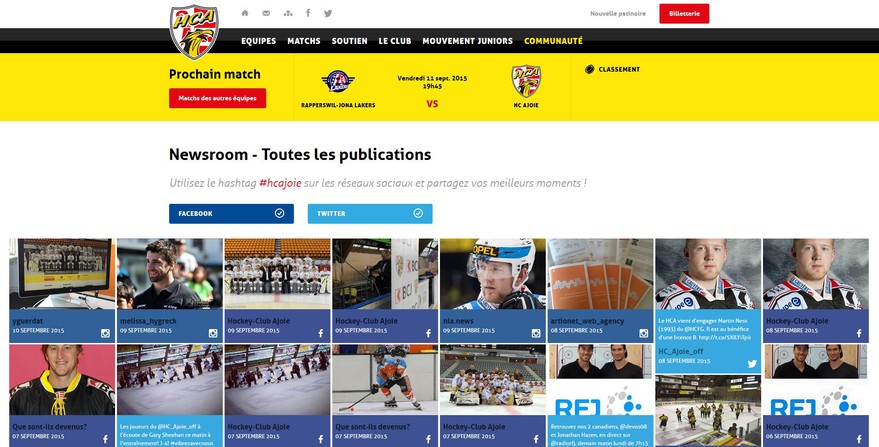Open the Equipes menu
Viewport: 879px width, 447px height.
coord(258,41)
